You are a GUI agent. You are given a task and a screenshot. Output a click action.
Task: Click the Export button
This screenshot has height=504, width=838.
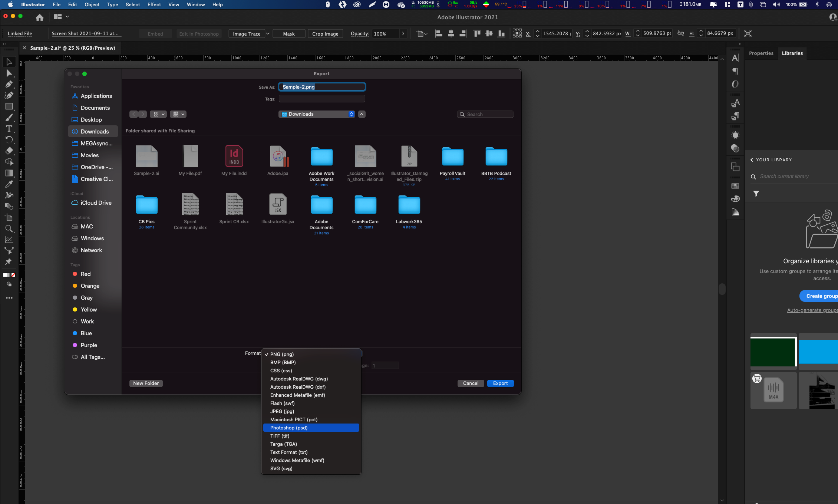pos(500,383)
